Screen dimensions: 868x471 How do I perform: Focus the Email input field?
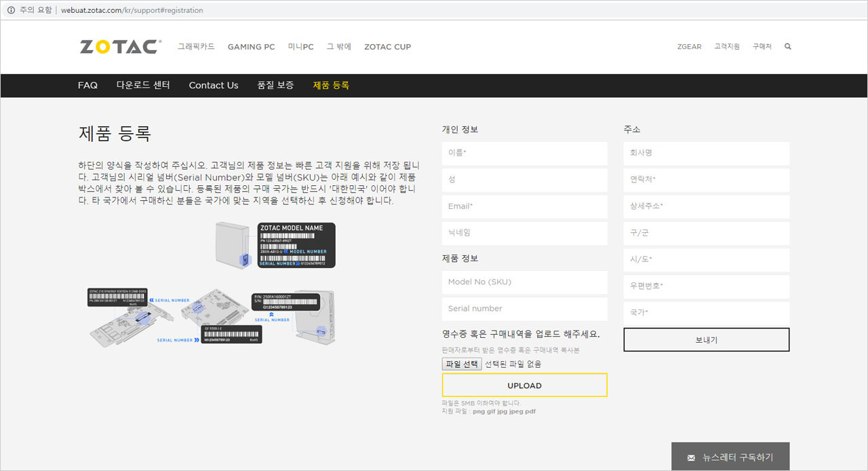point(525,206)
